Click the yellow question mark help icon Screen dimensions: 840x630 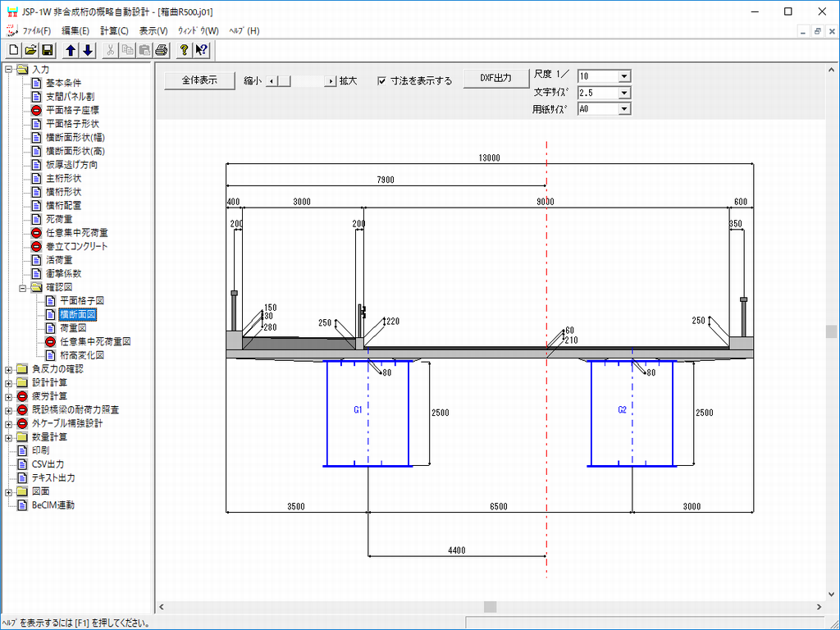(185, 51)
